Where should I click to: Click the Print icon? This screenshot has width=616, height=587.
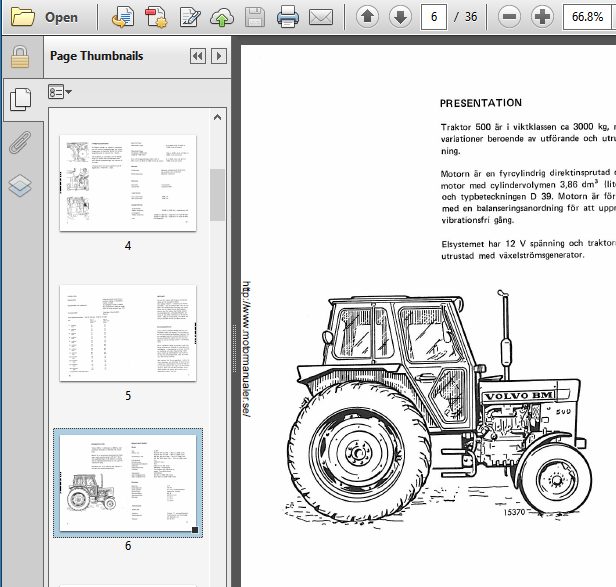coord(288,17)
